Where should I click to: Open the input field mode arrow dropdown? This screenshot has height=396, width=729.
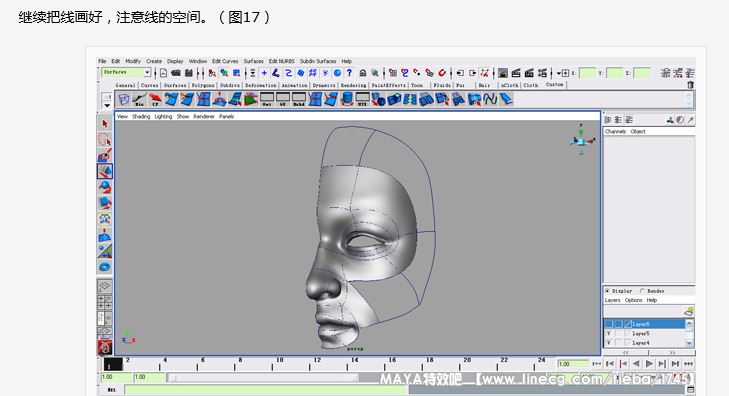(558, 73)
